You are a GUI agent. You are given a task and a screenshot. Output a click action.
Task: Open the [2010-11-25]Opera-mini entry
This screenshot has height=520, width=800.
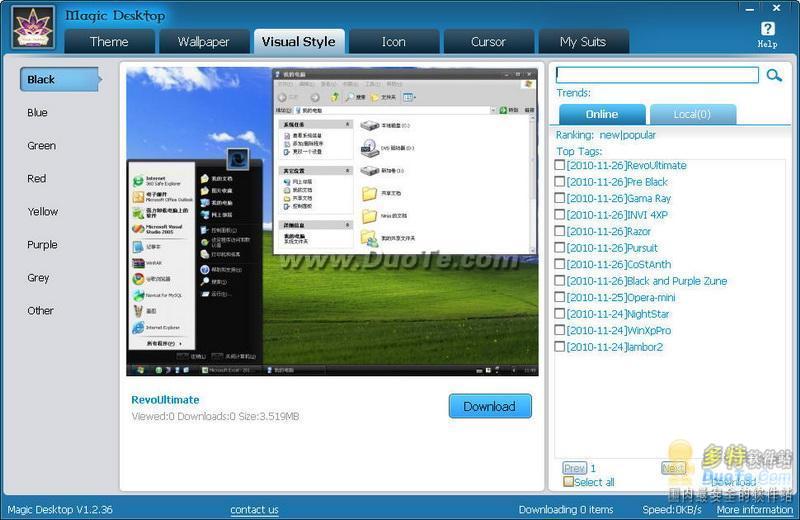click(x=621, y=298)
